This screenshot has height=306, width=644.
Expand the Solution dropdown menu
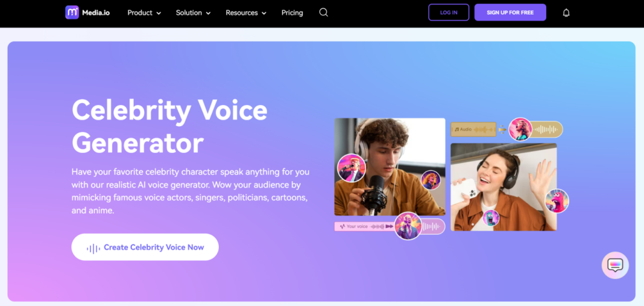193,13
